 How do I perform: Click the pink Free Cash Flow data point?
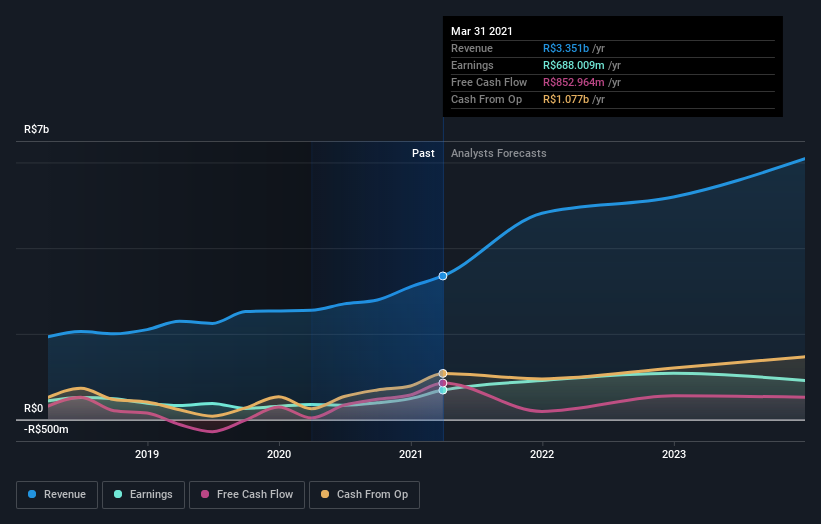coord(443,383)
